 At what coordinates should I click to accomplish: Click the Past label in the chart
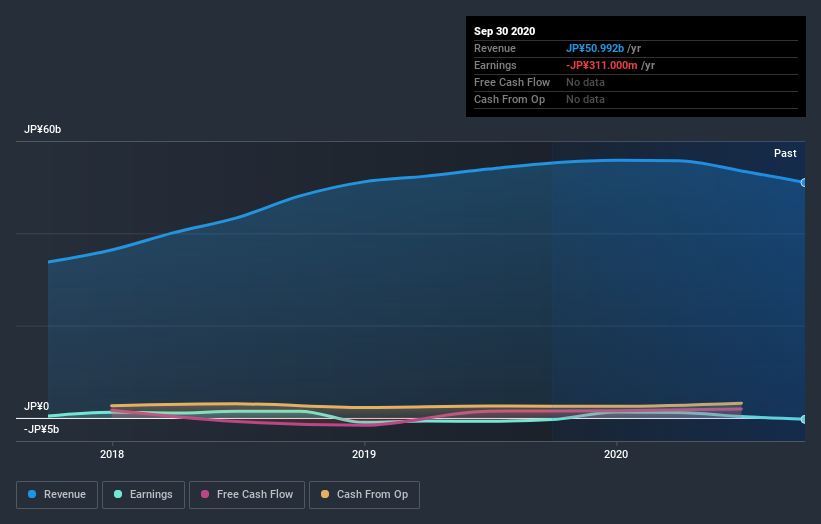click(x=785, y=153)
